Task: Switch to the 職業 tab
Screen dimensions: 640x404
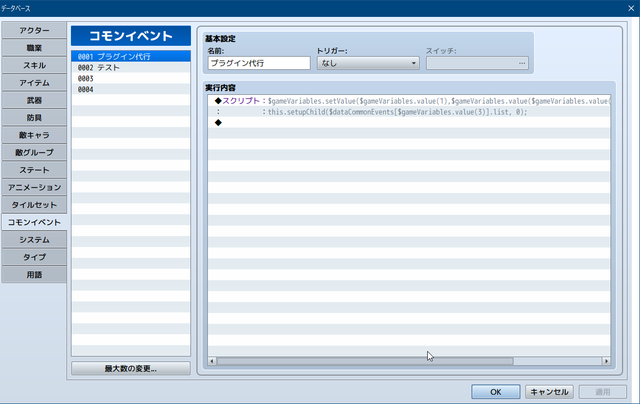Action: [34, 48]
